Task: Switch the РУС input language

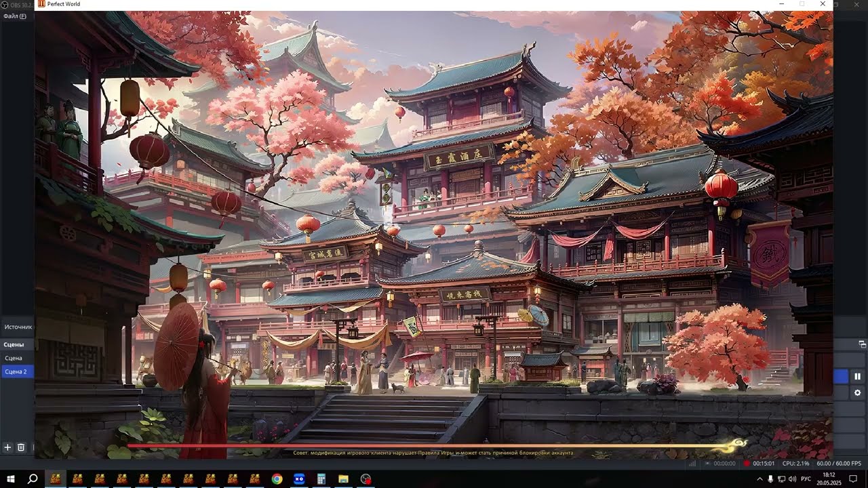Action: pyautogui.click(x=807, y=479)
